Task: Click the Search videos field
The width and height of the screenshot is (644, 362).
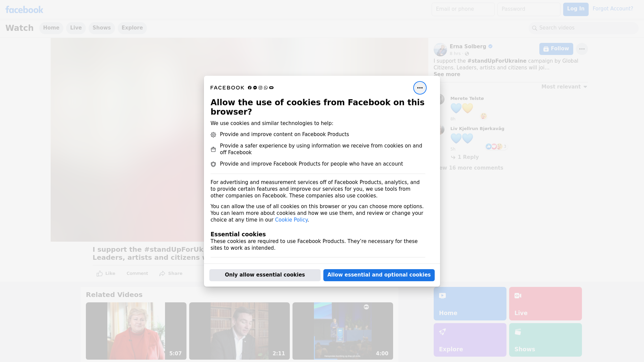Action: pos(583,28)
